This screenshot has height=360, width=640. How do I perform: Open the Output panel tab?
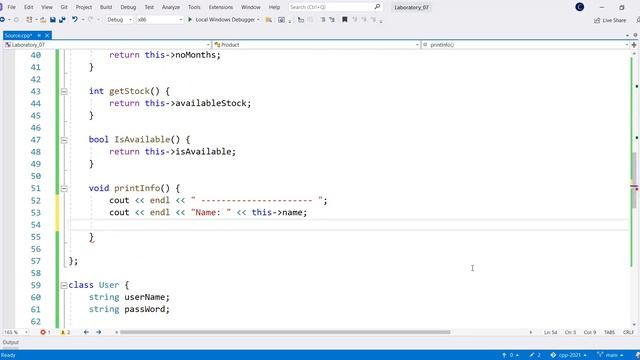(x=11, y=342)
